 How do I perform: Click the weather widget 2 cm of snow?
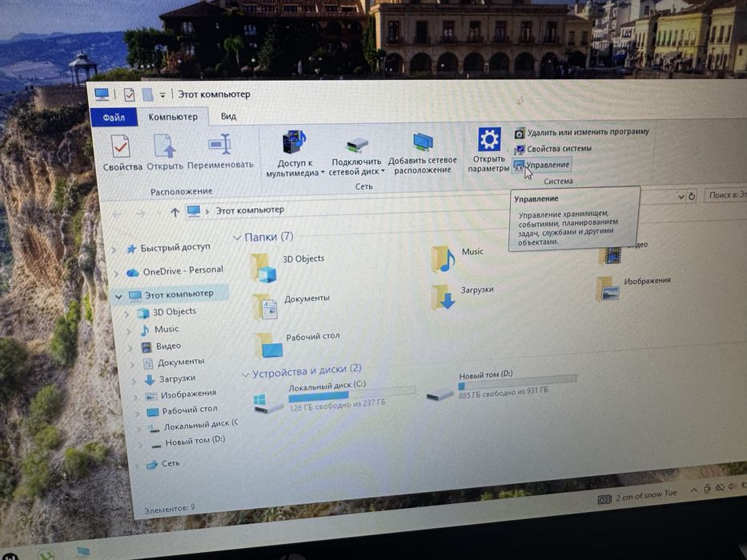pyautogui.click(x=637, y=496)
